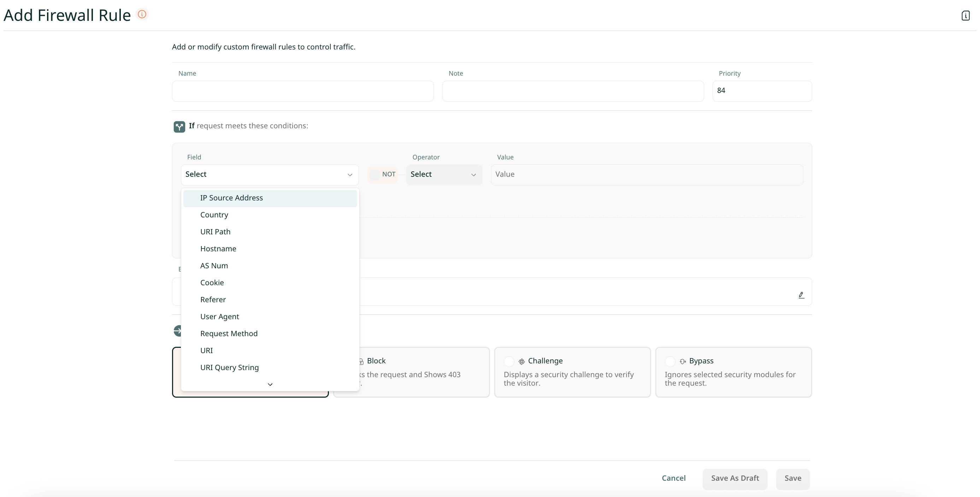980x497 pixels.
Task: Open the Operator select dropdown
Action: click(x=444, y=175)
